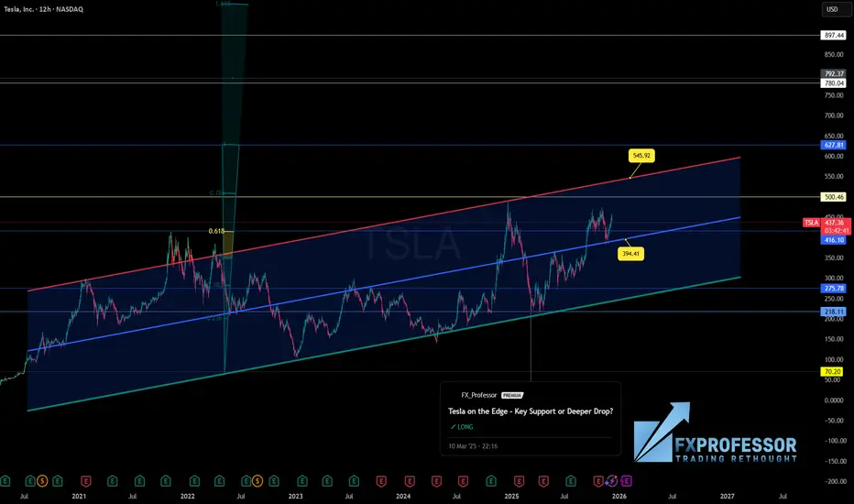Click the 780.04 price level label
Viewport: 854px width, 504px height.
[x=833, y=83]
